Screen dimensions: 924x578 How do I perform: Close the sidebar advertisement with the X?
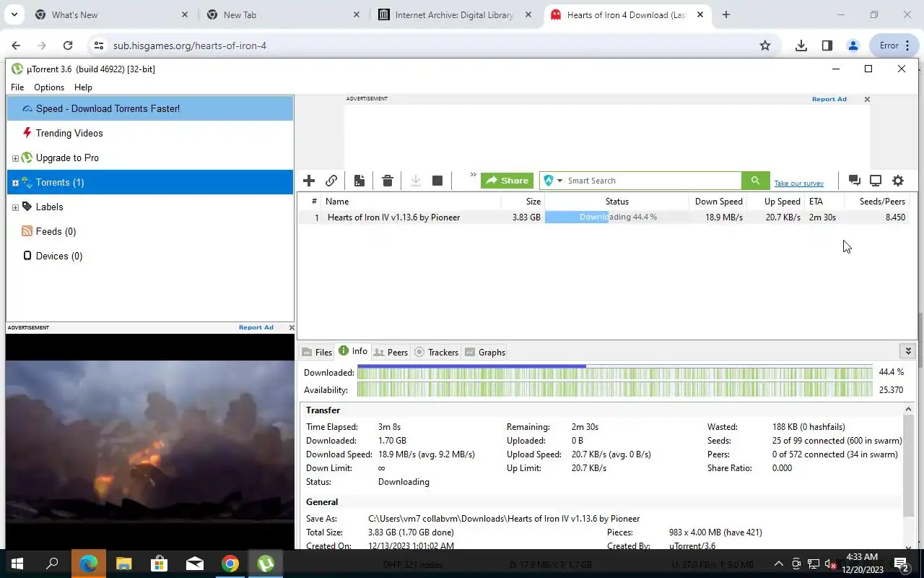(x=291, y=328)
